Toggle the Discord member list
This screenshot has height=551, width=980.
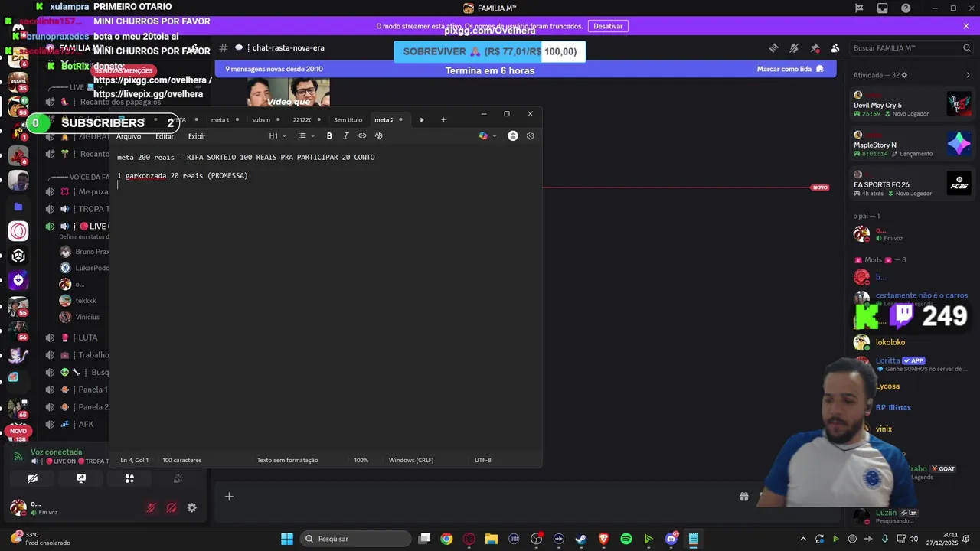[x=835, y=48]
